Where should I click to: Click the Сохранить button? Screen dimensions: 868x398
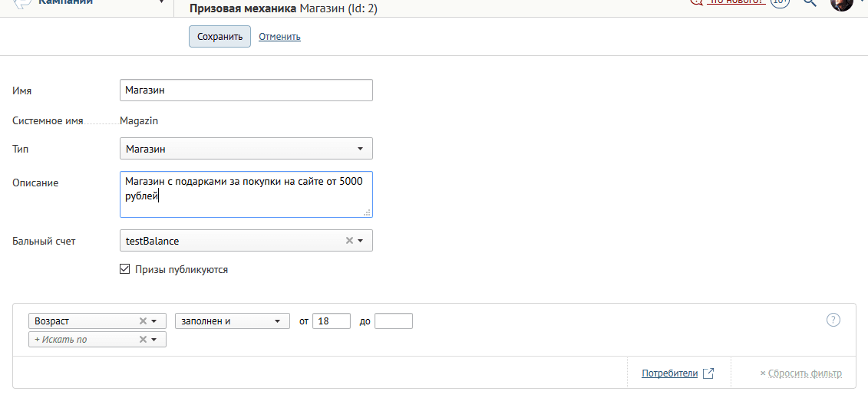pyautogui.click(x=219, y=37)
